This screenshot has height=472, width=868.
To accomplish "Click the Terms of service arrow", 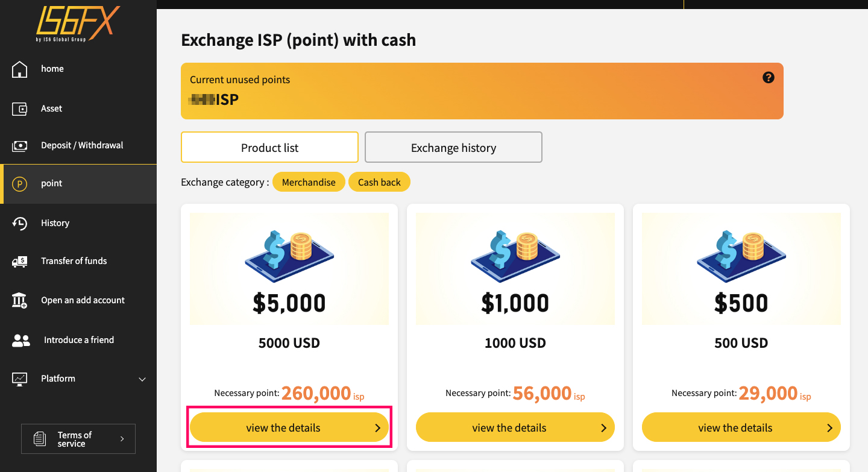I will tap(122, 439).
